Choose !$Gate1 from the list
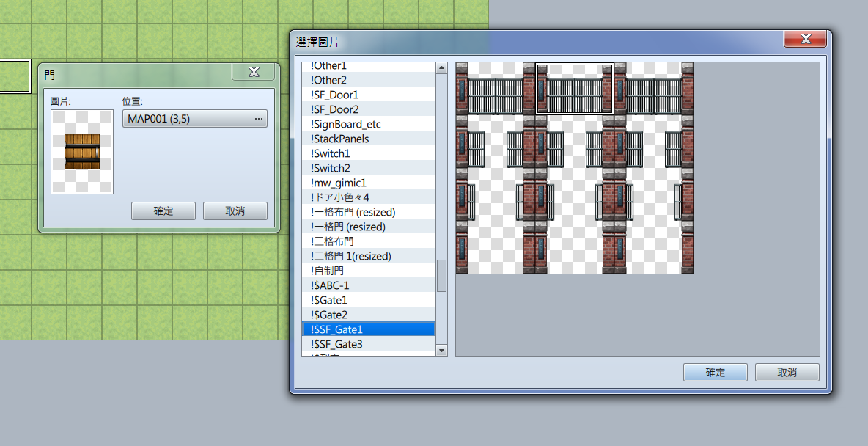 click(369, 300)
